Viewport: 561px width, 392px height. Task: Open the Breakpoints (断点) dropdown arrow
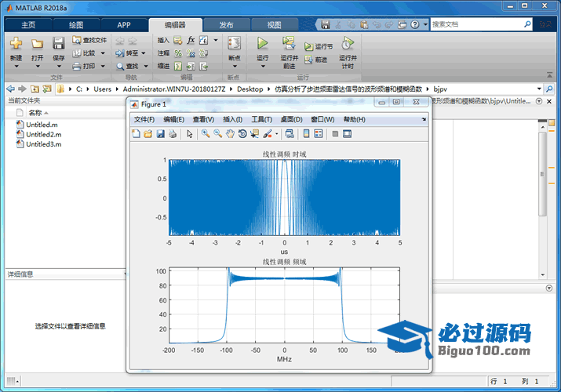click(x=235, y=67)
